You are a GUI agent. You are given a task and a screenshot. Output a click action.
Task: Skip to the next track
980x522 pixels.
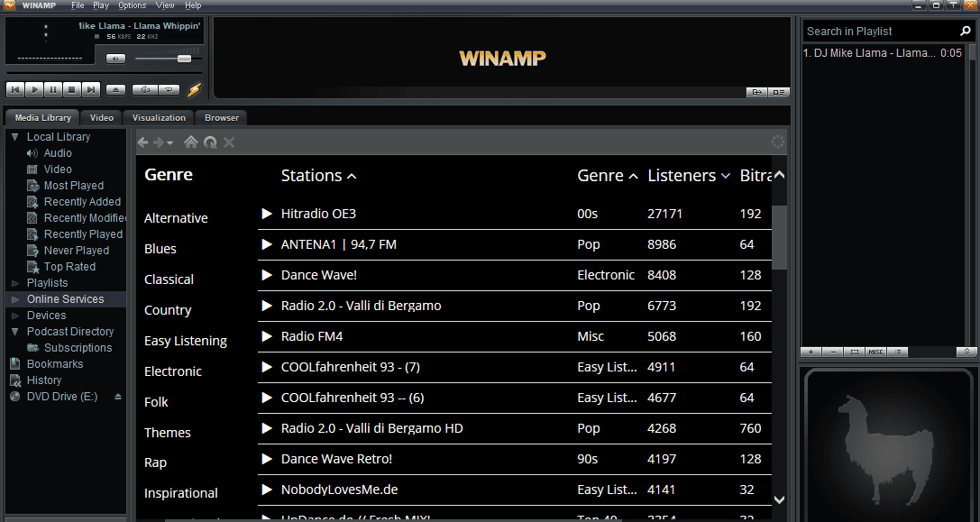tap(91, 90)
